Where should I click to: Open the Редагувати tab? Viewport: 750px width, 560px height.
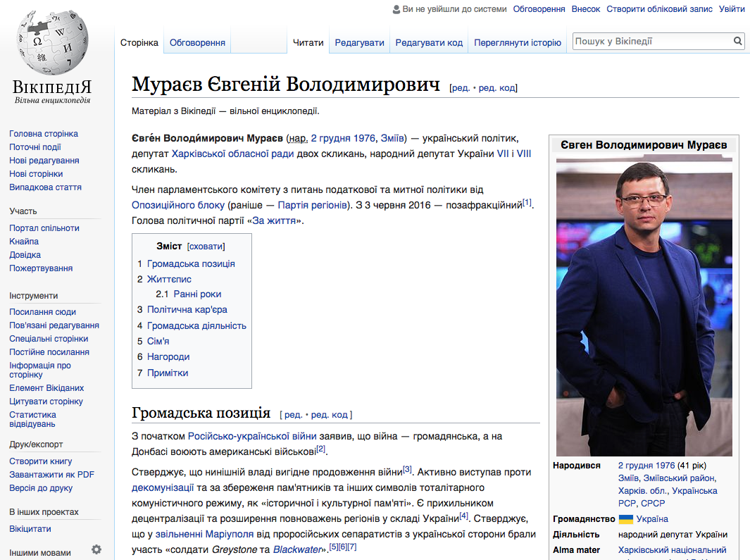359,42
